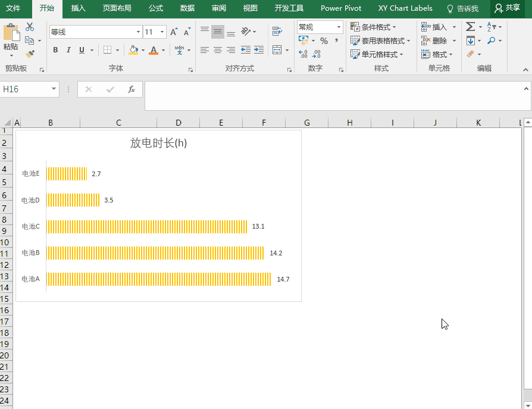Image resolution: width=532 pixels, height=409 pixels.
Task: Toggle Underline formatting
Action: (x=82, y=50)
